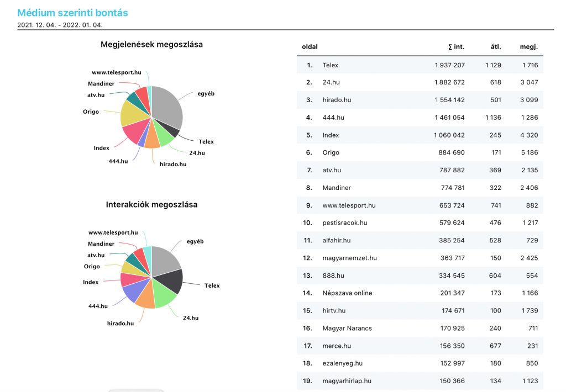
Task: Select the pestisracok.hu row name
Action: tap(345, 223)
